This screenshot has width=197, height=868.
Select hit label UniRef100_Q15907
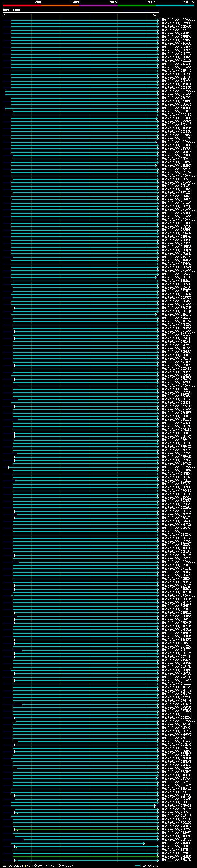coord(177,23)
